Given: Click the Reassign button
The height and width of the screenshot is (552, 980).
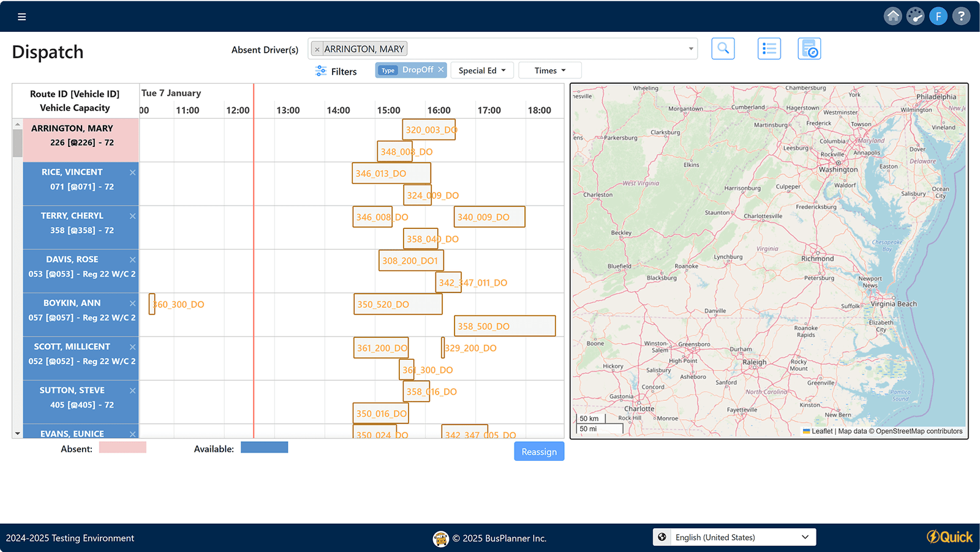Looking at the screenshot, I should click(539, 452).
